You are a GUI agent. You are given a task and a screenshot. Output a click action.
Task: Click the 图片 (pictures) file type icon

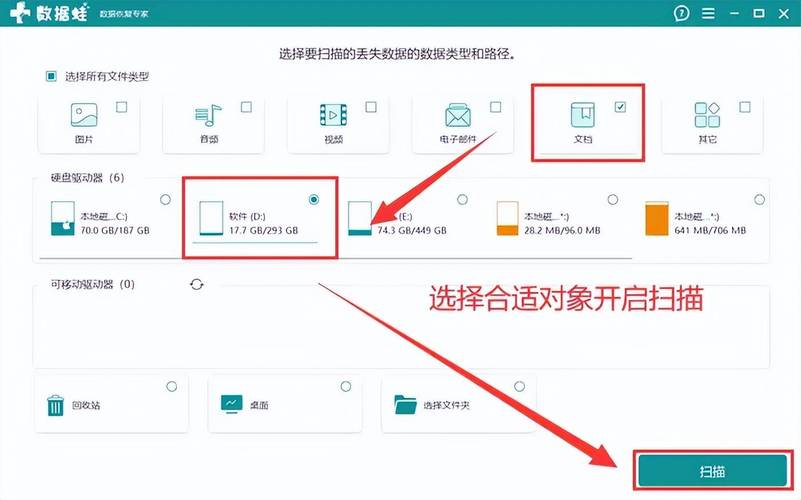click(84, 114)
